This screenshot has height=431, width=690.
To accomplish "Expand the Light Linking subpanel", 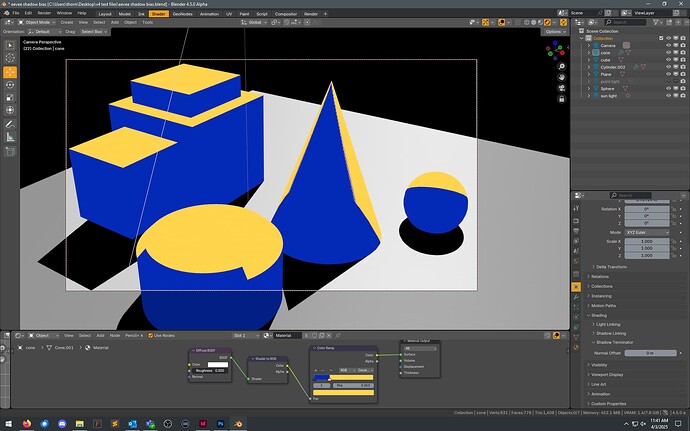I will pos(608,324).
